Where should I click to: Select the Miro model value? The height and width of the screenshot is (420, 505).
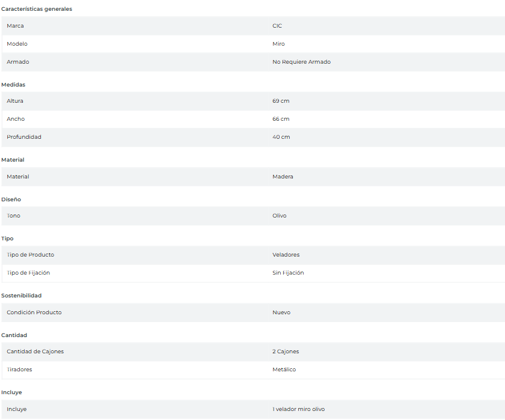coord(278,44)
